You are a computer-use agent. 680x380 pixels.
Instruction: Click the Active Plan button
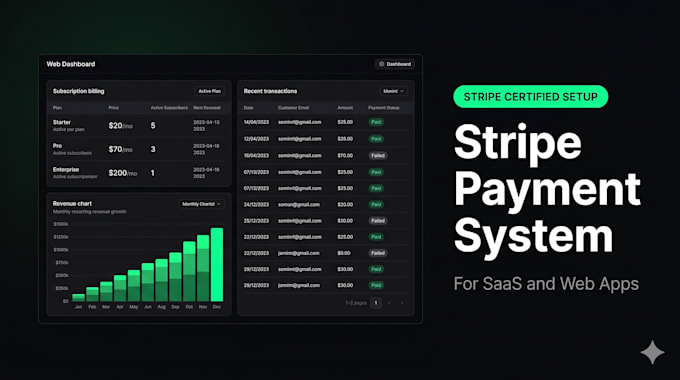tap(209, 91)
